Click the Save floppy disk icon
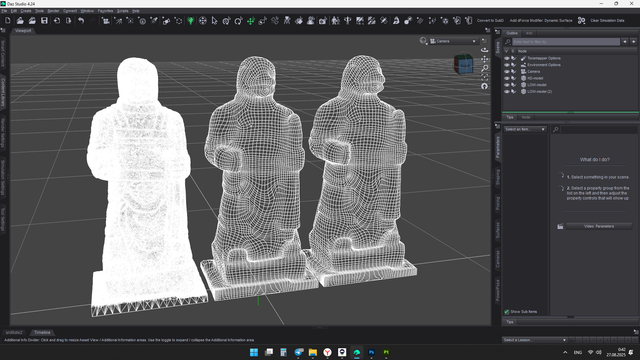The image size is (640, 360). (x=44, y=20)
